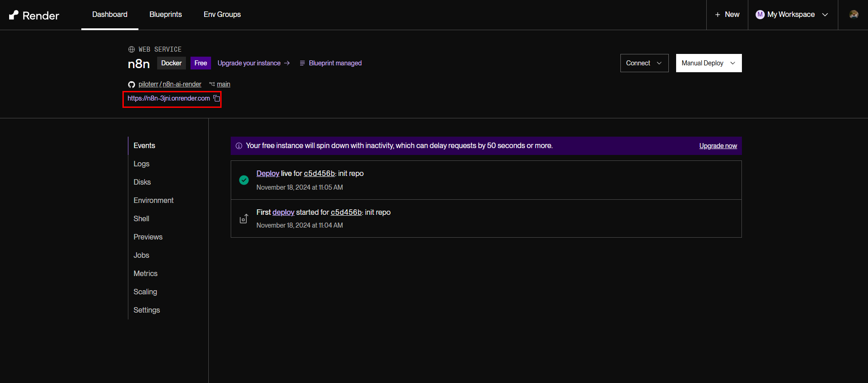
Task: Click the plus icon beside New
Action: (x=718, y=15)
